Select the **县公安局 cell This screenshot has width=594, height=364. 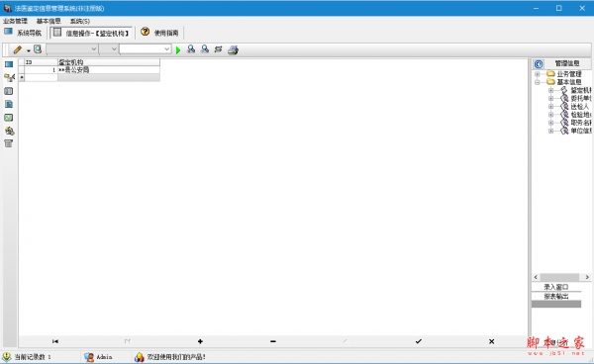coord(108,69)
